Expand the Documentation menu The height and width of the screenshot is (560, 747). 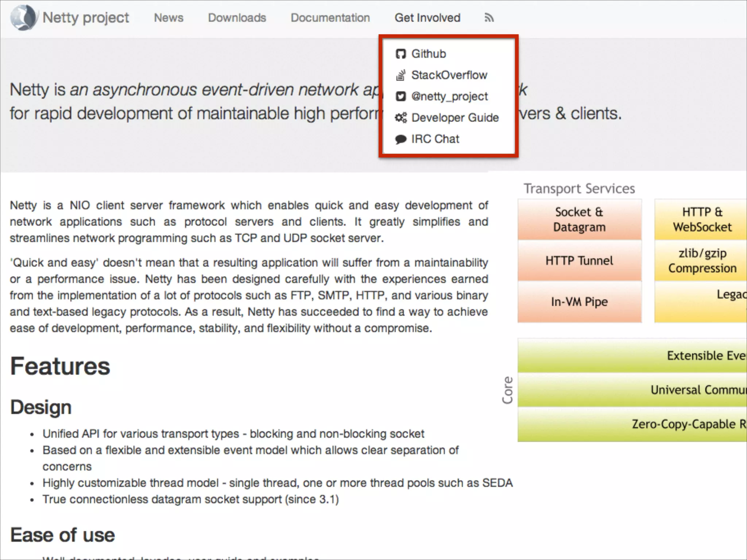point(330,18)
